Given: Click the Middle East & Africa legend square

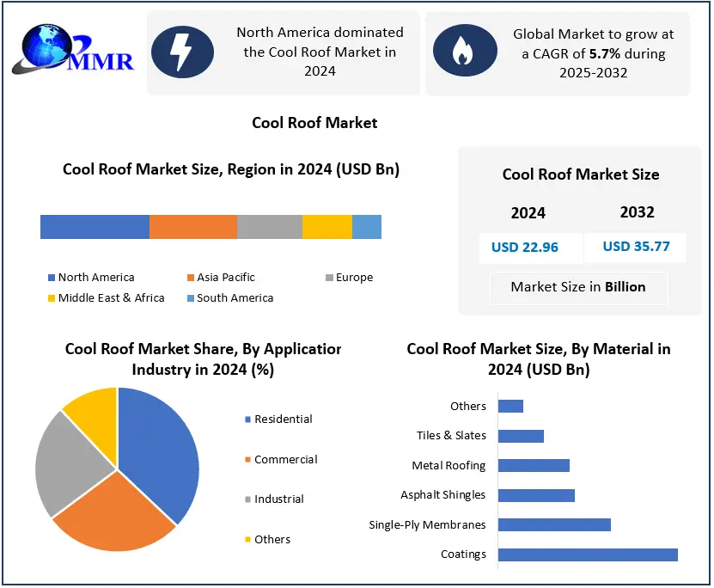Looking at the screenshot, I should pyautogui.click(x=51, y=298).
